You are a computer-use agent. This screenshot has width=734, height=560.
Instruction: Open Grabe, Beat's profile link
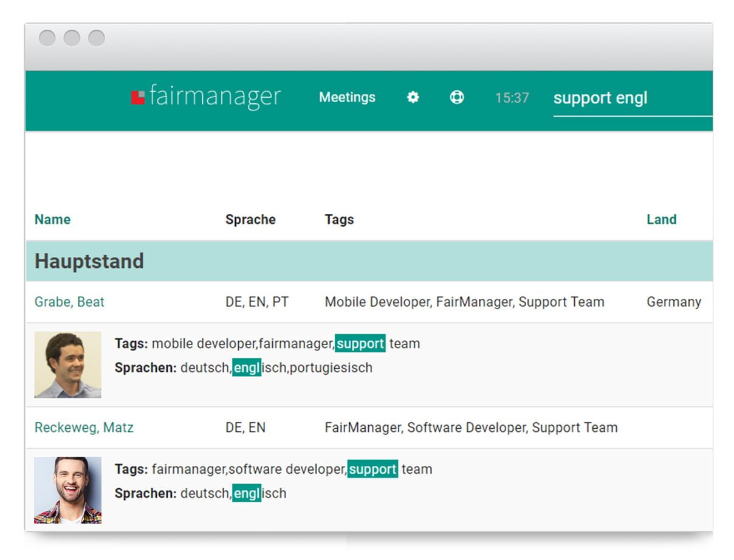point(69,302)
